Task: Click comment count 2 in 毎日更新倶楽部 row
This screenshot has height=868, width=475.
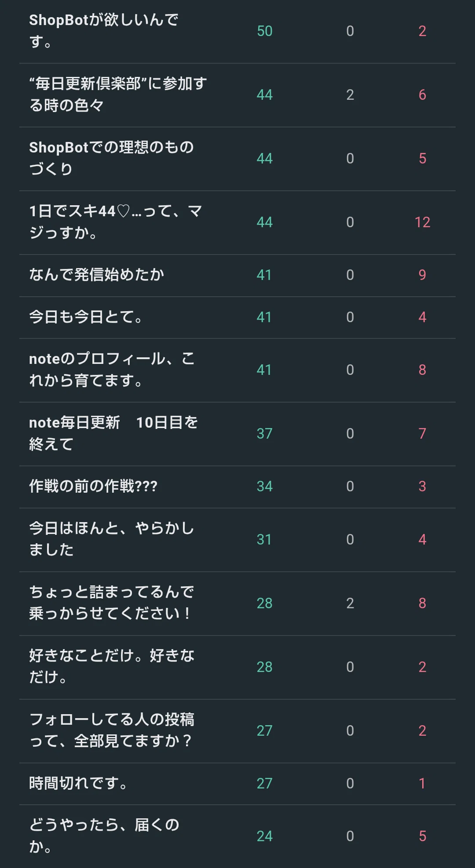Action: [x=350, y=94]
